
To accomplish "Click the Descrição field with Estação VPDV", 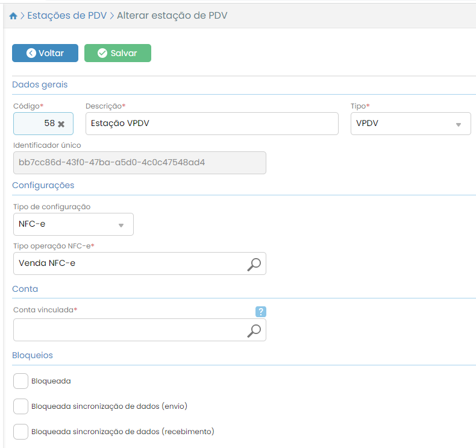I will pyautogui.click(x=211, y=124).
